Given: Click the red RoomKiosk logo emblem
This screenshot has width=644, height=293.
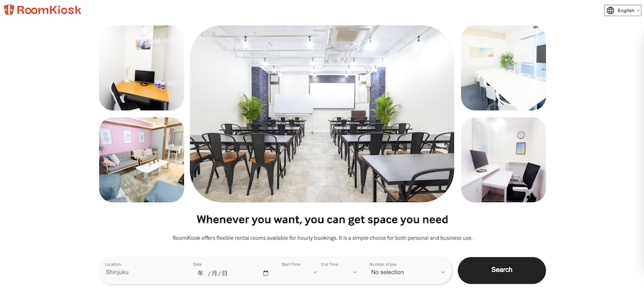Looking at the screenshot, I should coord(9,10).
